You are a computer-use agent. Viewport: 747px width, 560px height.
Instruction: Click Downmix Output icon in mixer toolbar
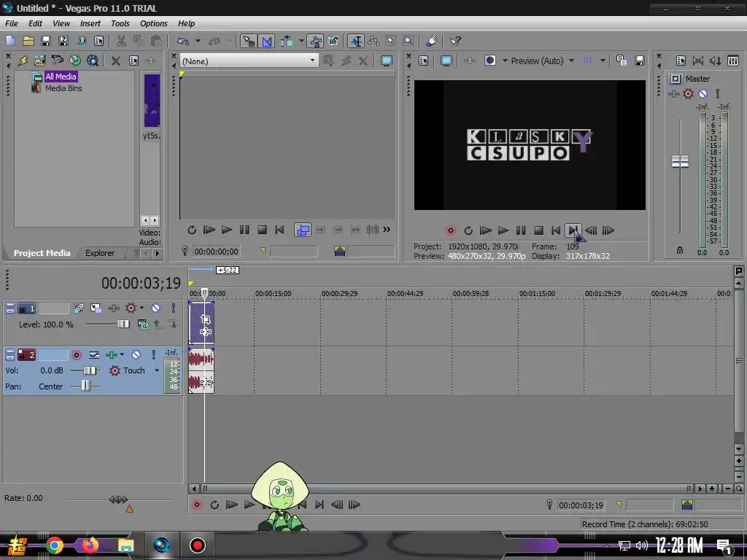pyautogui.click(x=698, y=61)
